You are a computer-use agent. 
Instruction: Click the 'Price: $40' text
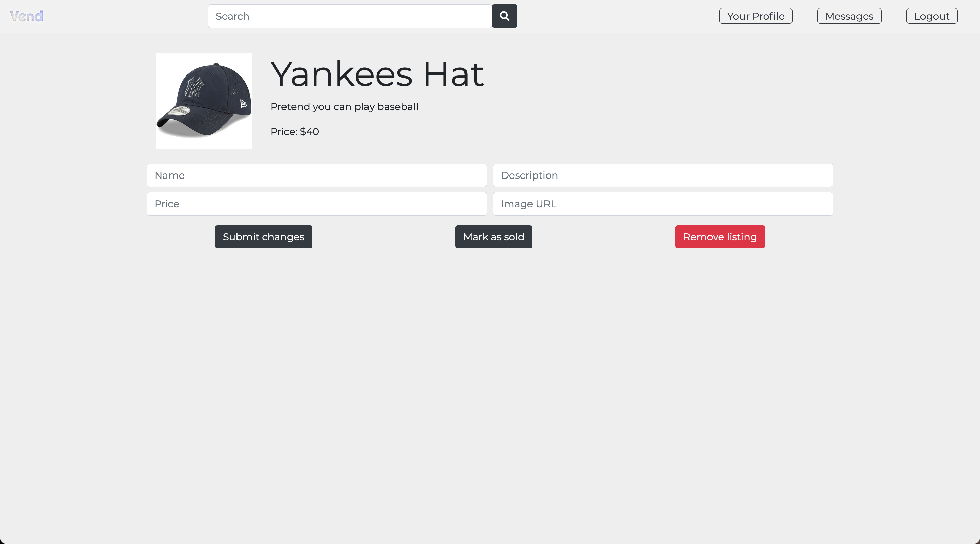click(294, 132)
